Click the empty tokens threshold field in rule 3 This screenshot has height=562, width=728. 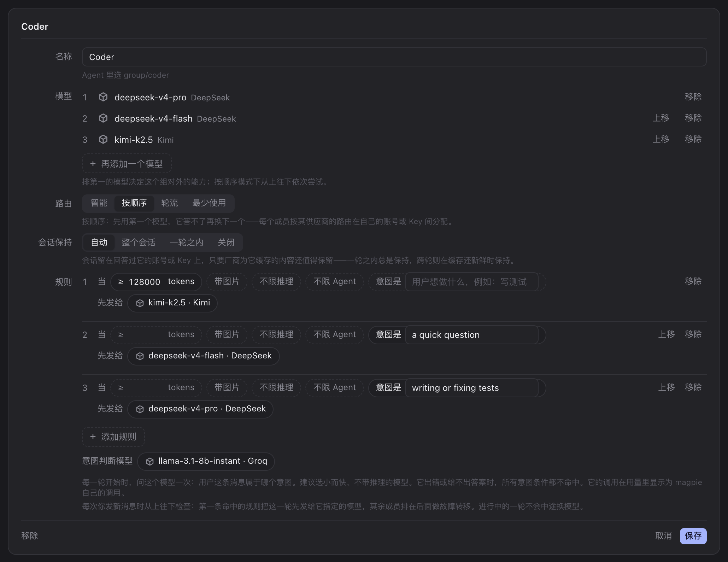pyautogui.click(x=156, y=388)
